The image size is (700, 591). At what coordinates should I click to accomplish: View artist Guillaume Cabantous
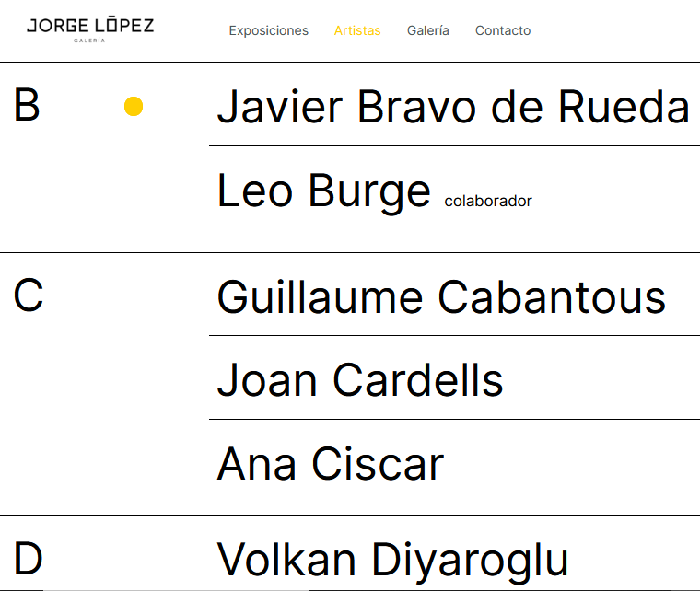click(x=441, y=298)
